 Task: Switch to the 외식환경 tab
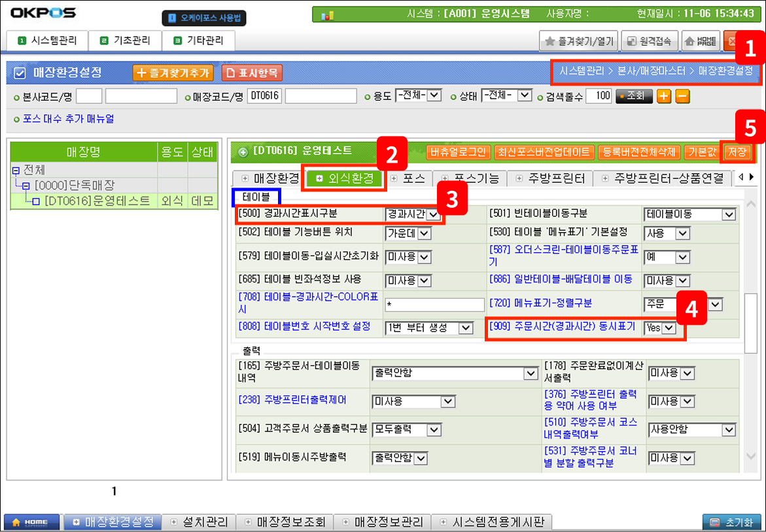344,178
